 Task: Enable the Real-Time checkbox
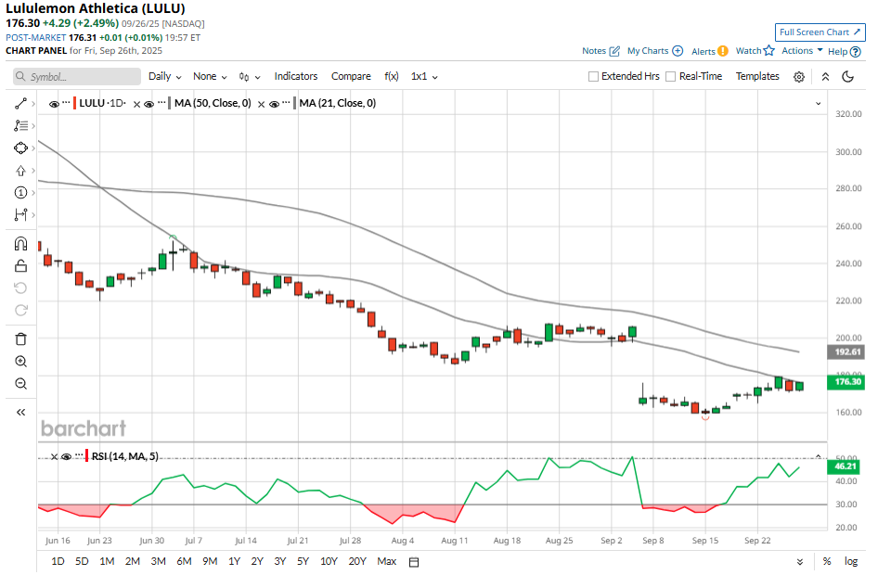point(670,77)
